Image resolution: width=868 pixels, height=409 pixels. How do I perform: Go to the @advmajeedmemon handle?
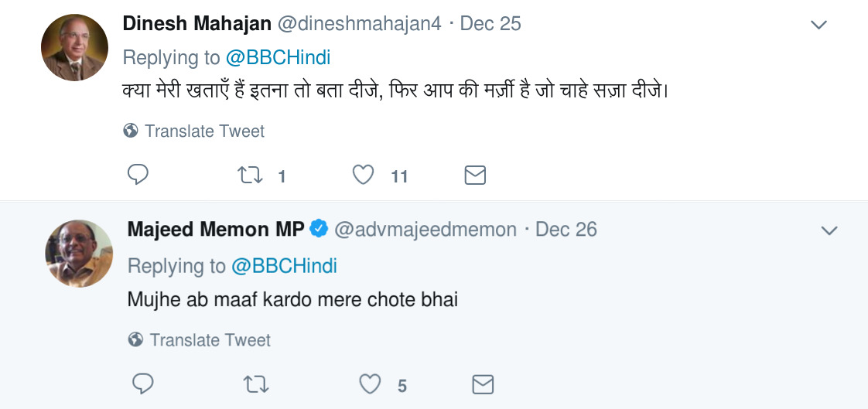coord(425,230)
